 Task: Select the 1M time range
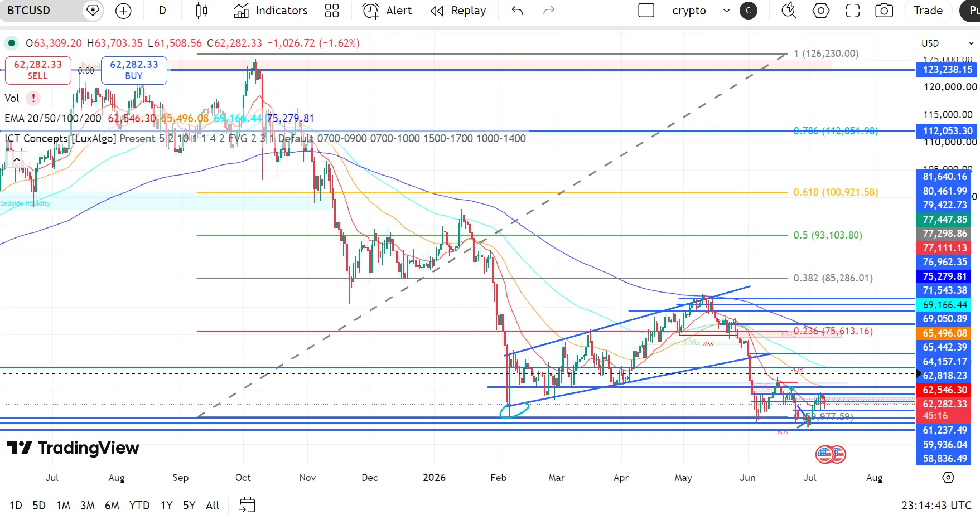pos(63,506)
